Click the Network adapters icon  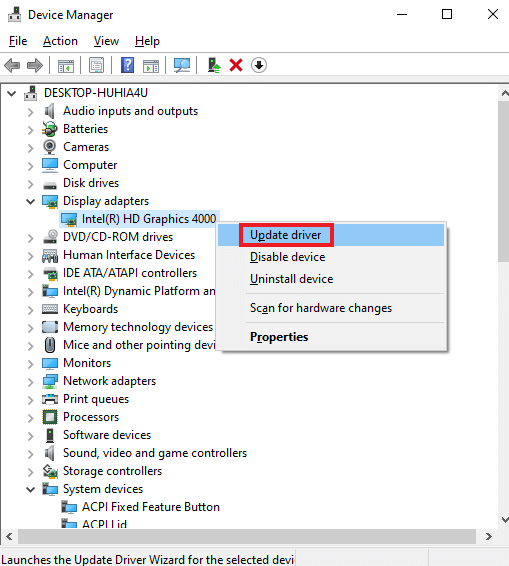tap(50, 381)
